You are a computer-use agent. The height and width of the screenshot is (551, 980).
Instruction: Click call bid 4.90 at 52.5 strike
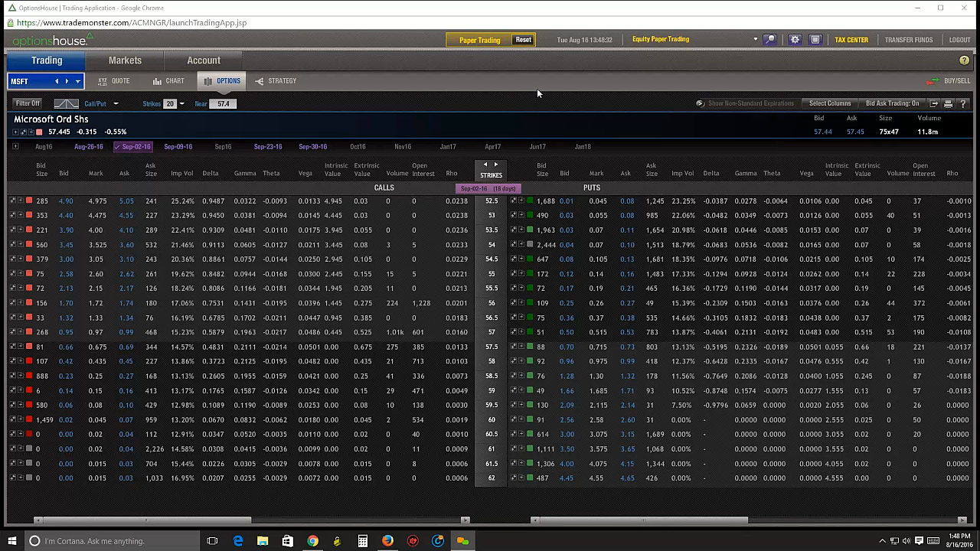click(66, 201)
